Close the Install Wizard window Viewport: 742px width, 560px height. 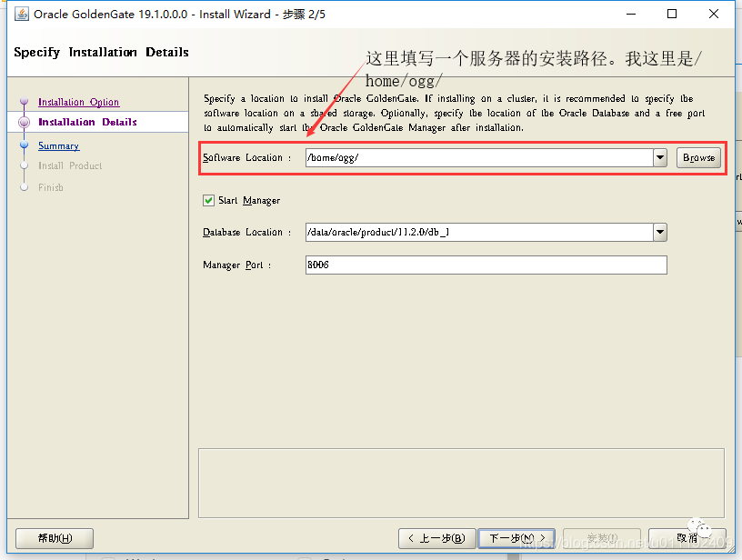point(714,15)
